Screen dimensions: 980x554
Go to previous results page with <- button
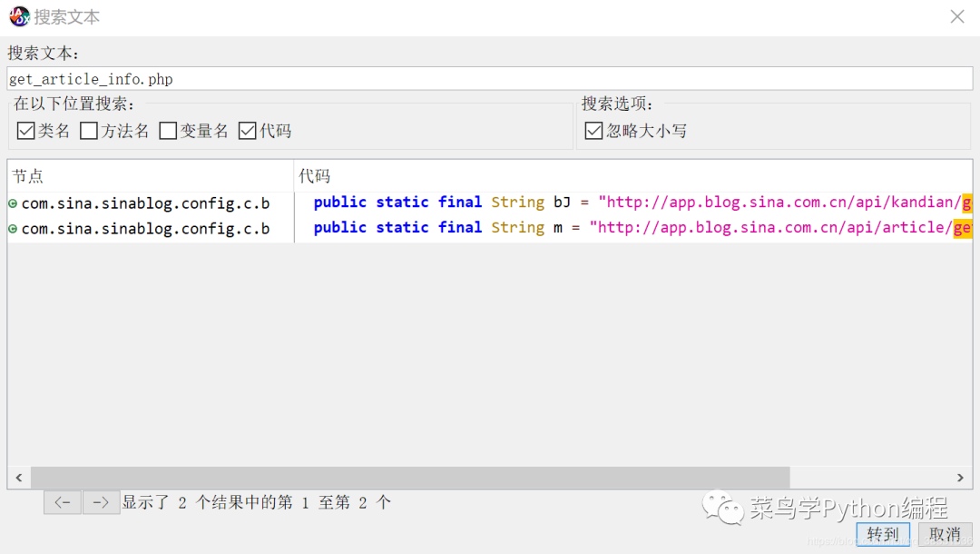click(x=63, y=503)
